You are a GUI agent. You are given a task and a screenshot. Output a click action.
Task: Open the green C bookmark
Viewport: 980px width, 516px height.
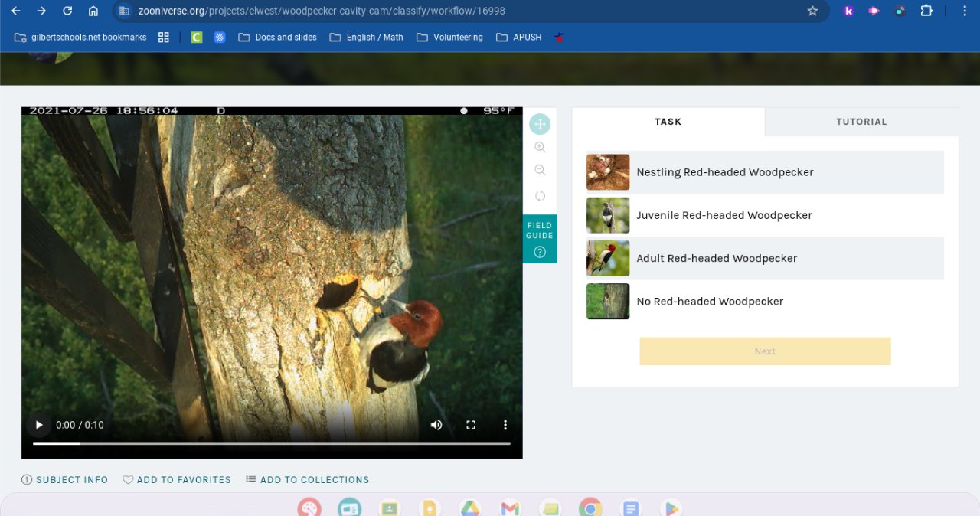197,37
